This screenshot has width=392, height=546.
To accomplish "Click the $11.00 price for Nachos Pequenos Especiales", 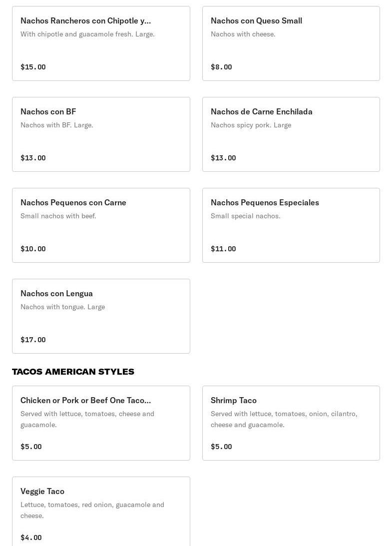I will point(223,249).
